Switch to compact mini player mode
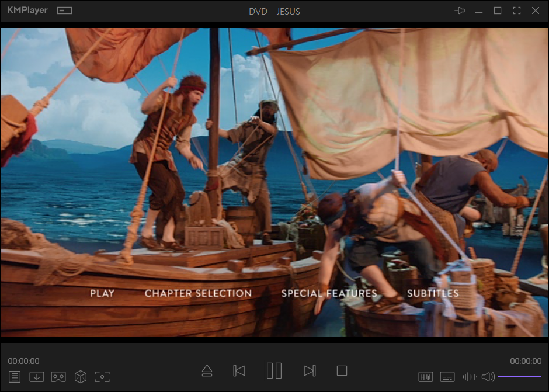 coord(64,11)
